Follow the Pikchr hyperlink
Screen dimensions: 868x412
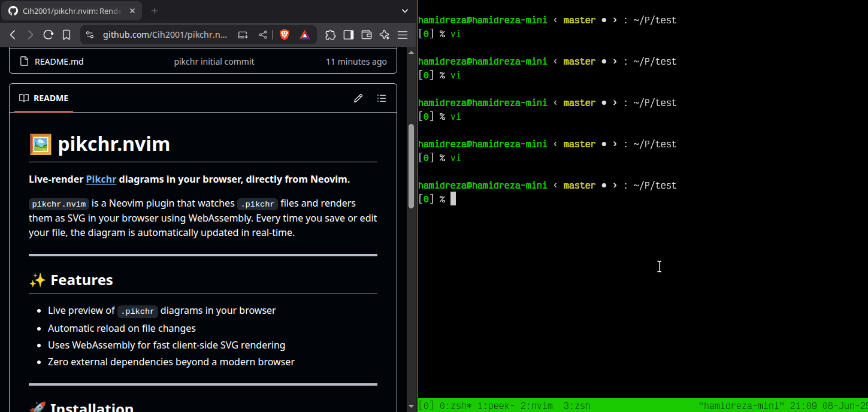101,179
